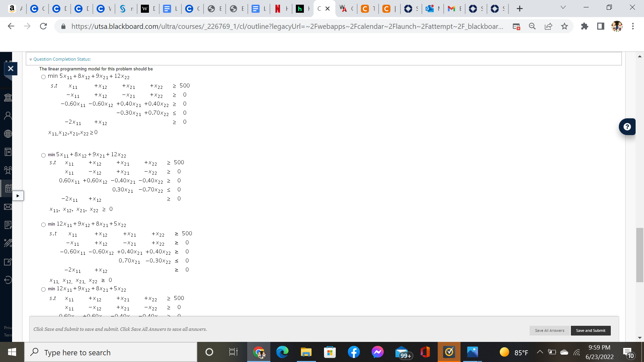Click the page vertical scrollbar thumb

point(640,255)
